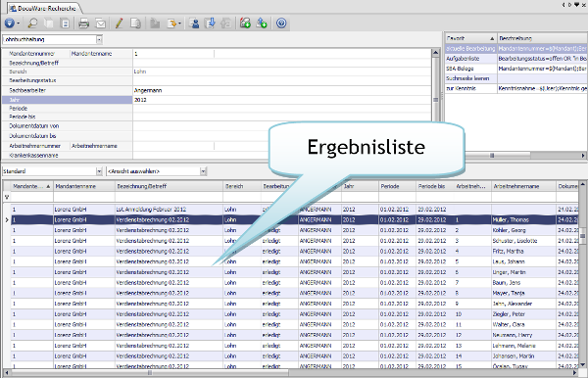588x378 pixels.
Task: Select the row for Kohler, Georg
Action: (294, 230)
